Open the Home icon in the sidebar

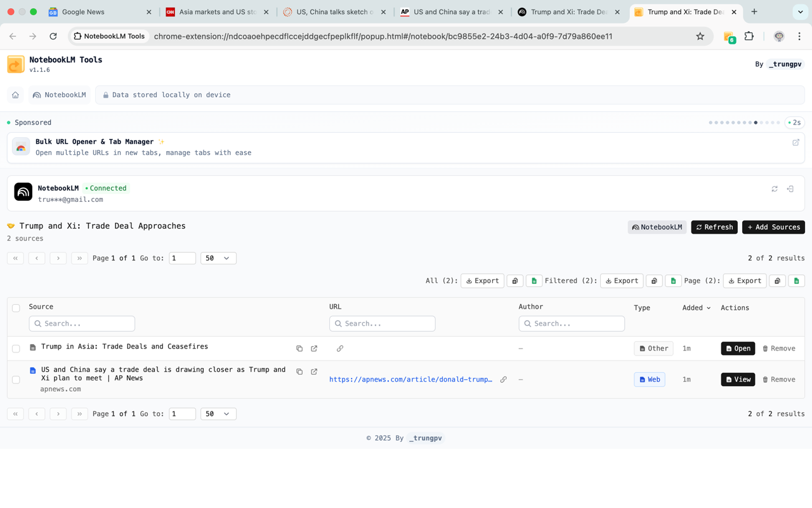point(15,95)
